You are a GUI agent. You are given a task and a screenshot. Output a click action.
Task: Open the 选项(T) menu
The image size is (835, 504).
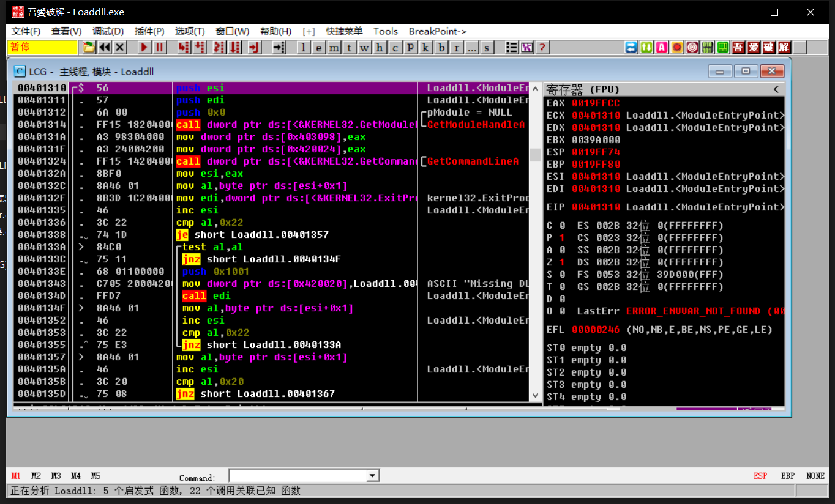(190, 31)
